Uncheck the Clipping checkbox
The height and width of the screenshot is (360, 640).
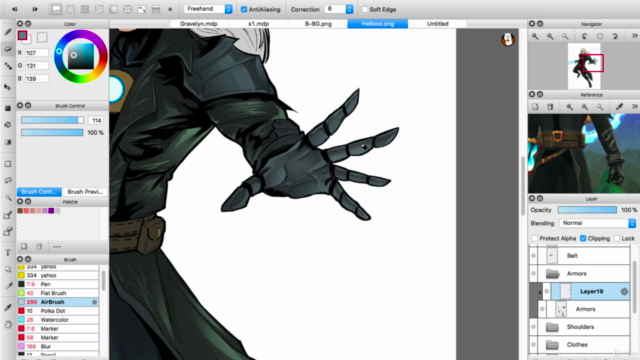pyautogui.click(x=583, y=238)
